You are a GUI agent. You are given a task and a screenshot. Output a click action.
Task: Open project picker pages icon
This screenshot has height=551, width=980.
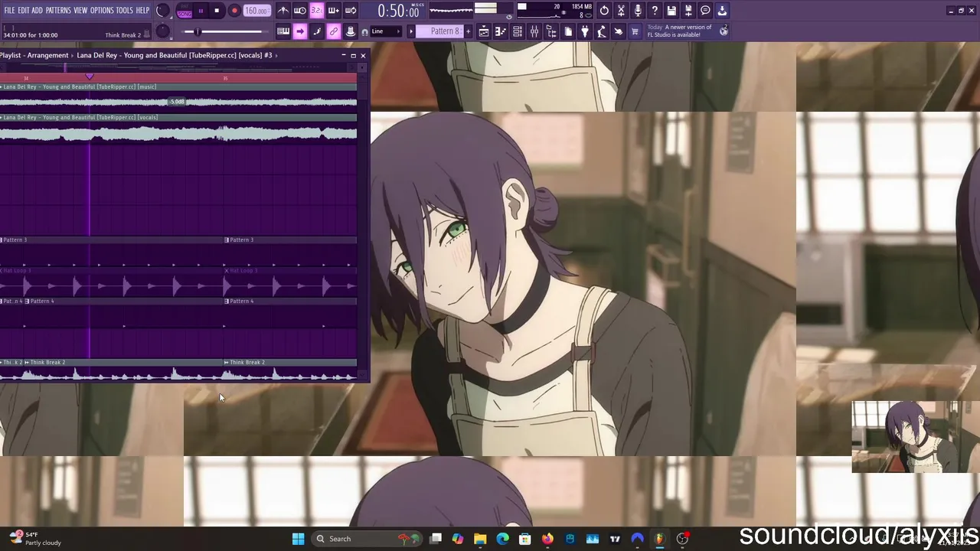(568, 31)
